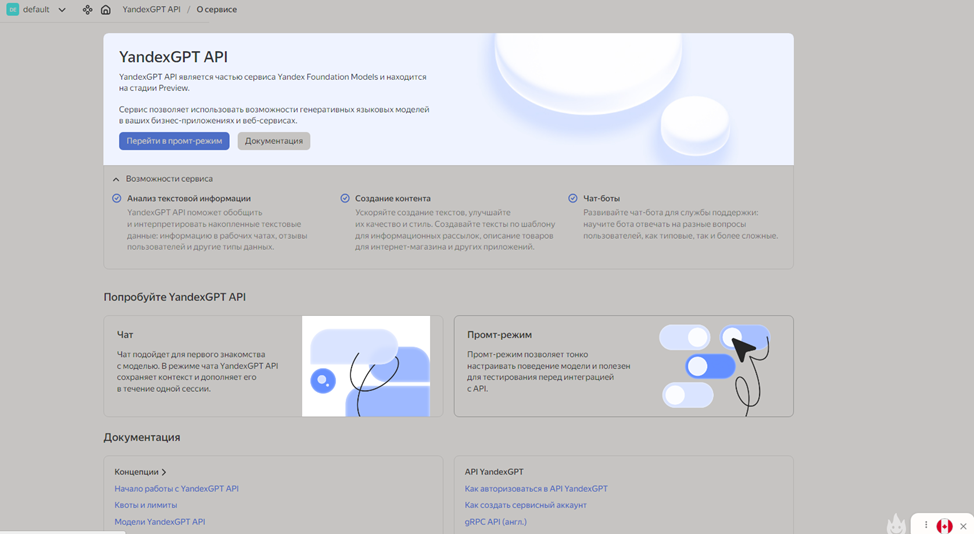Open Модели YandexGPT API link
Viewport: 974px width, 534px height.
(x=160, y=522)
